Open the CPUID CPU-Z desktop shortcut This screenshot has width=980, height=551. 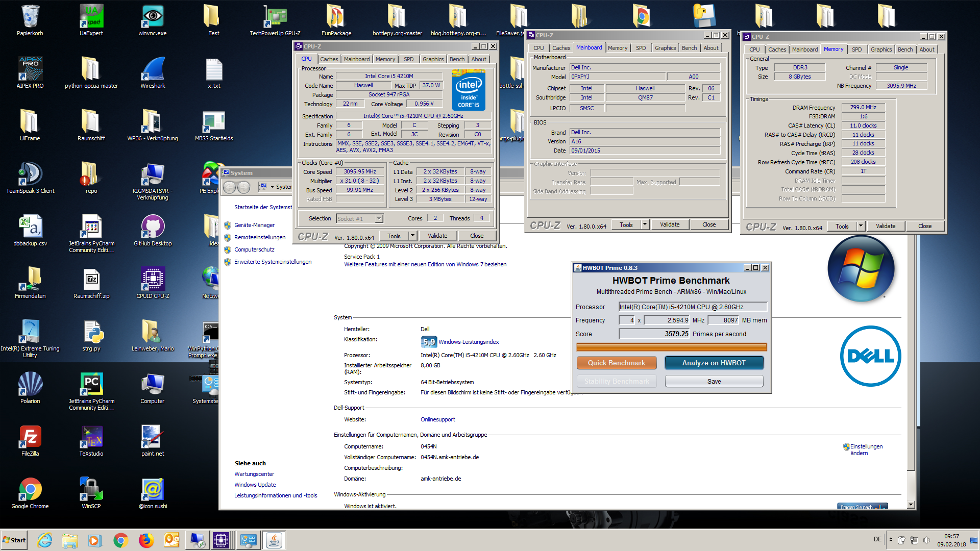click(x=153, y=283)
